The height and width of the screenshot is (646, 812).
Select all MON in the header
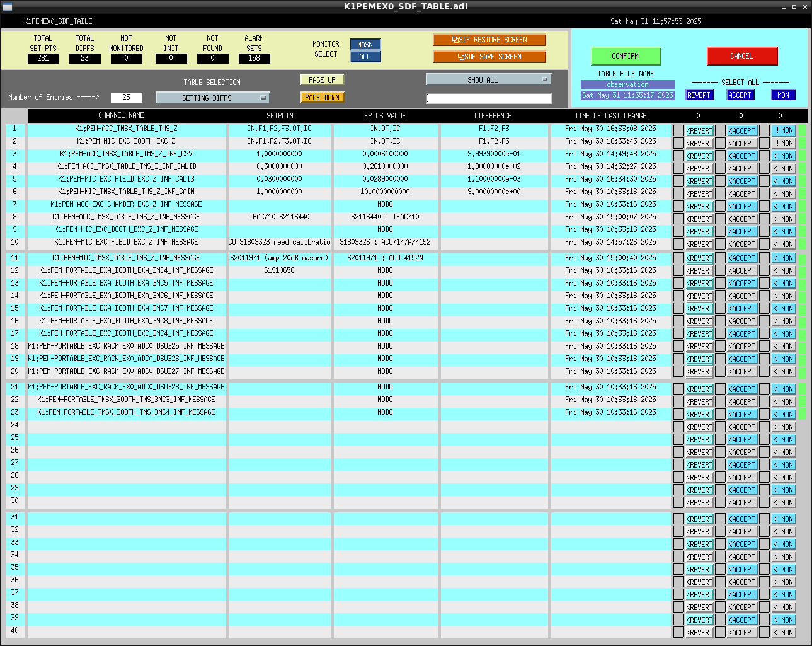click(783, 95)
